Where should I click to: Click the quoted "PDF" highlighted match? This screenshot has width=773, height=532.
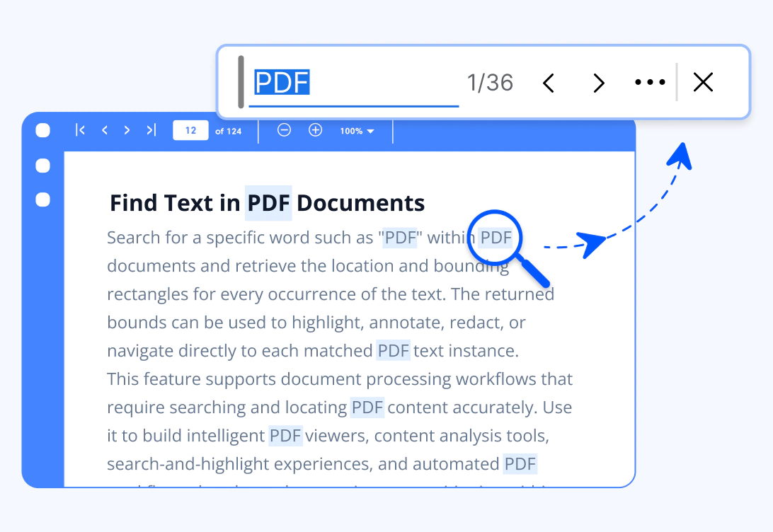[x=400, y=238]
